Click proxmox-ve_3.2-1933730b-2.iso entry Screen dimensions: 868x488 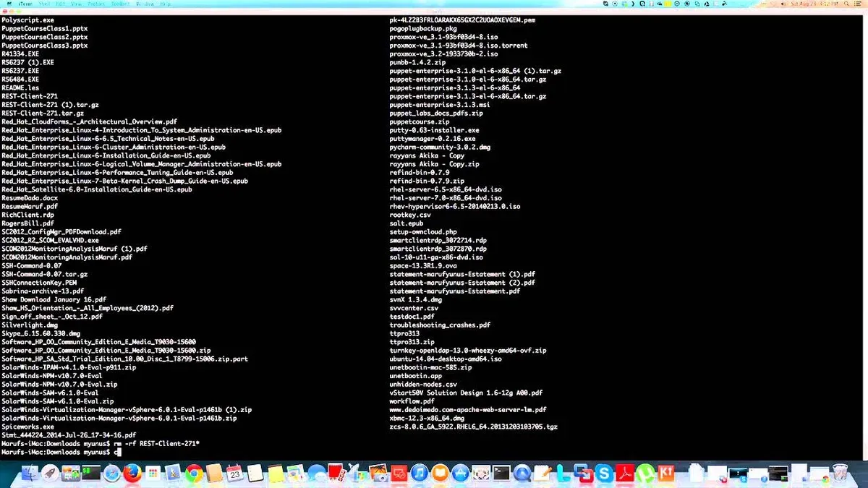pos(444,53)
